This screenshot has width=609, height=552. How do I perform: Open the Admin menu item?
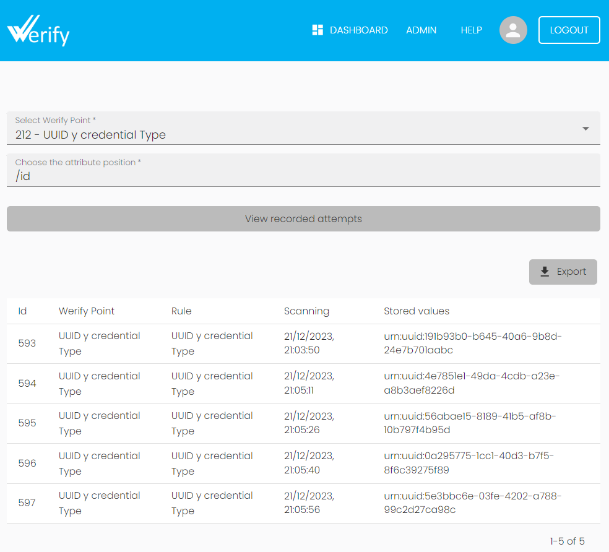tap(421, 30)
